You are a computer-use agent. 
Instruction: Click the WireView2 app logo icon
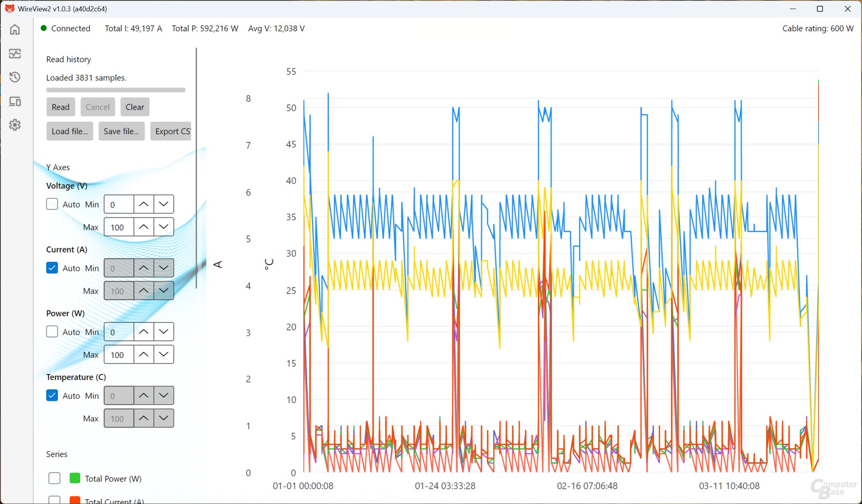9,8
